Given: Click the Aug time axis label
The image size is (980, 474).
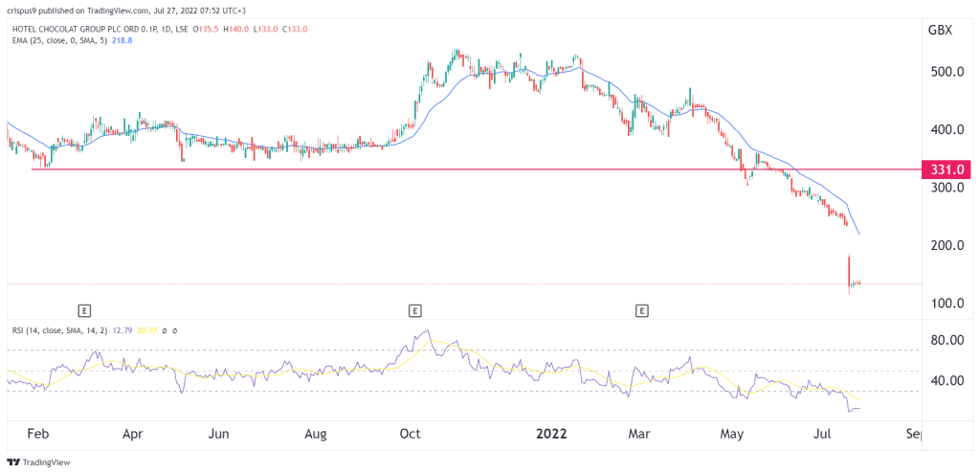Looking at the screenshot, I should click(317, 434).
